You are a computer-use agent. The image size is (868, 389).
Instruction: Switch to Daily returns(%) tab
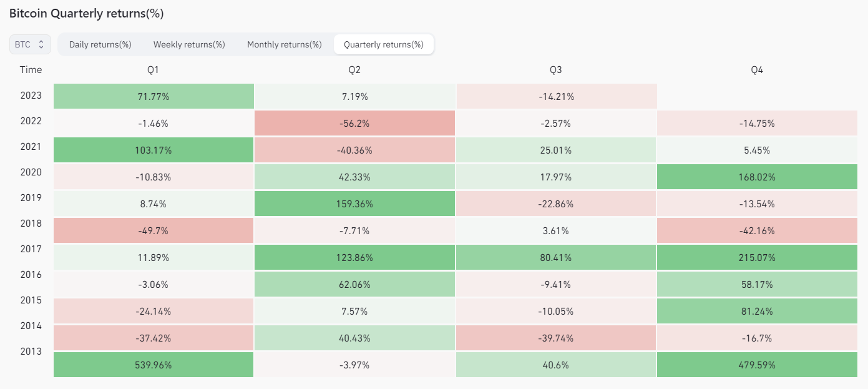pos(100,44)
